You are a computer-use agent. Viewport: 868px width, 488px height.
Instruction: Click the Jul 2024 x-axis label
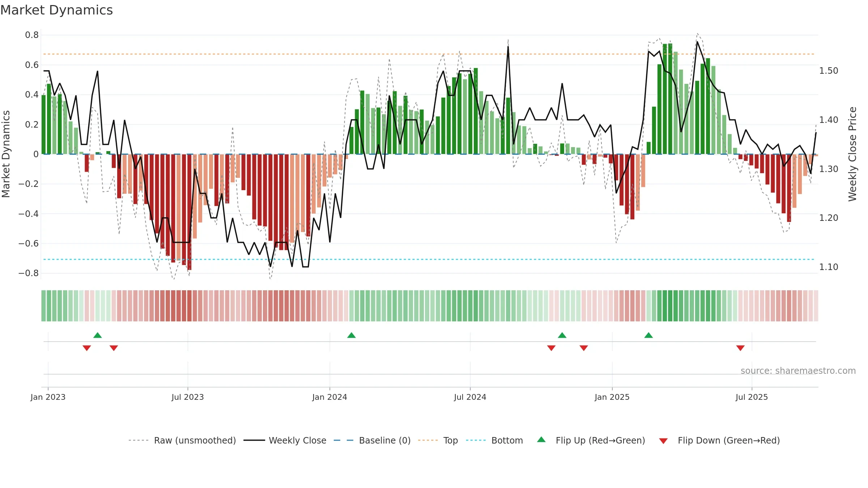(470, 397)
